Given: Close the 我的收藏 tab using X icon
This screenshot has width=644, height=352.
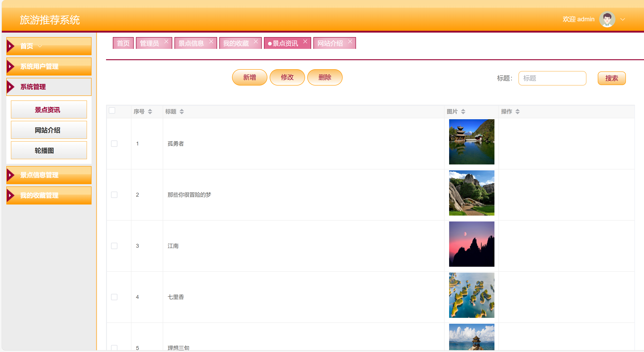Looking at the screenshot, I should [256, 41].
